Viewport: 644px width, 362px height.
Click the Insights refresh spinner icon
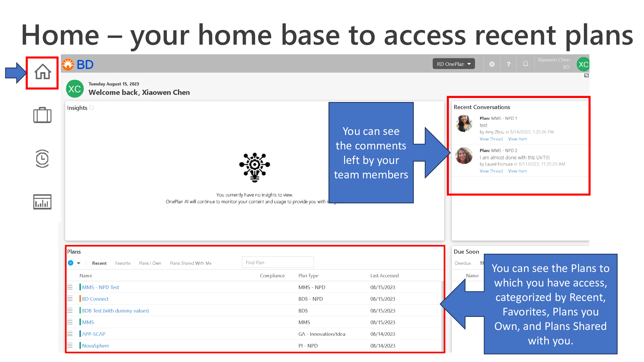coord(92,107)
